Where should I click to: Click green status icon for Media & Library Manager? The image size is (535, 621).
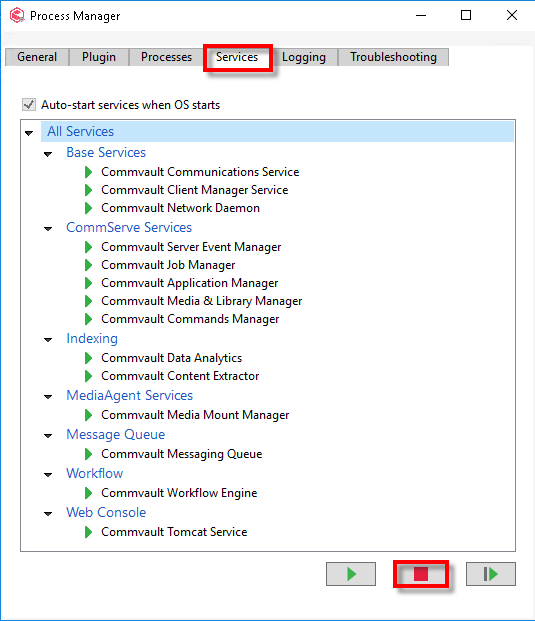[x=89, y=301]
